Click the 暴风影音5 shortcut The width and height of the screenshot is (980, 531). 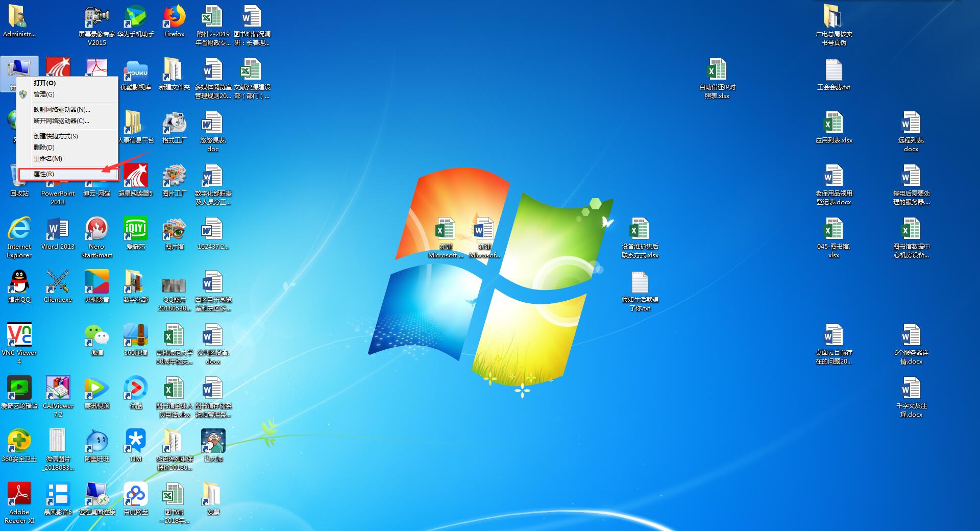point(58,499)
